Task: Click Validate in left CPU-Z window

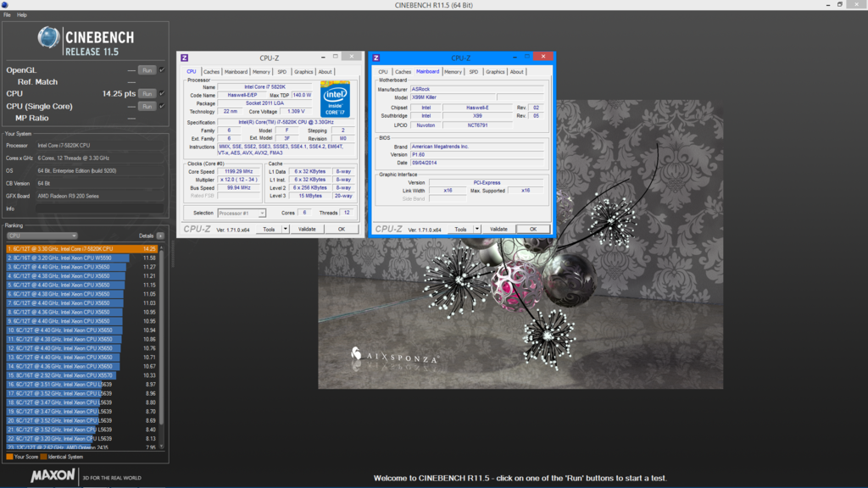Action: [307, 229]
